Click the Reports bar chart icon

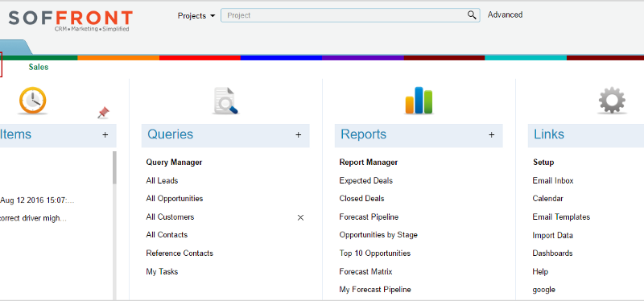coord(419,100)
